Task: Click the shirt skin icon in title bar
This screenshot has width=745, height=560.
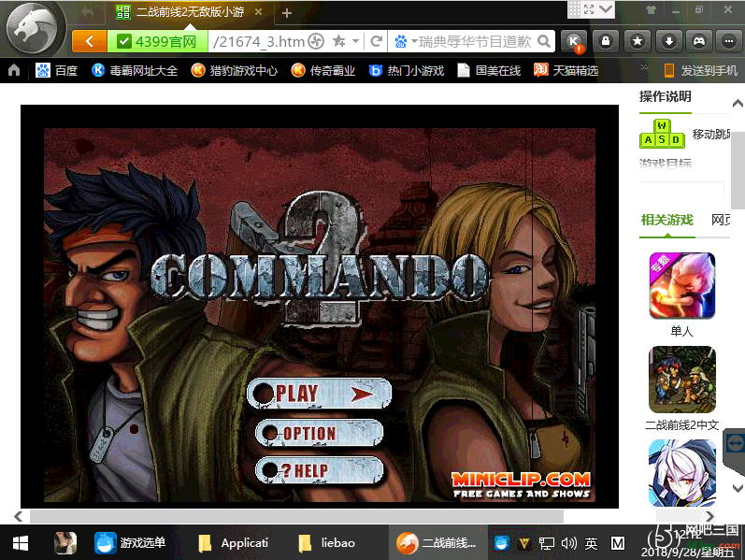Action: [x=651, y=9]
